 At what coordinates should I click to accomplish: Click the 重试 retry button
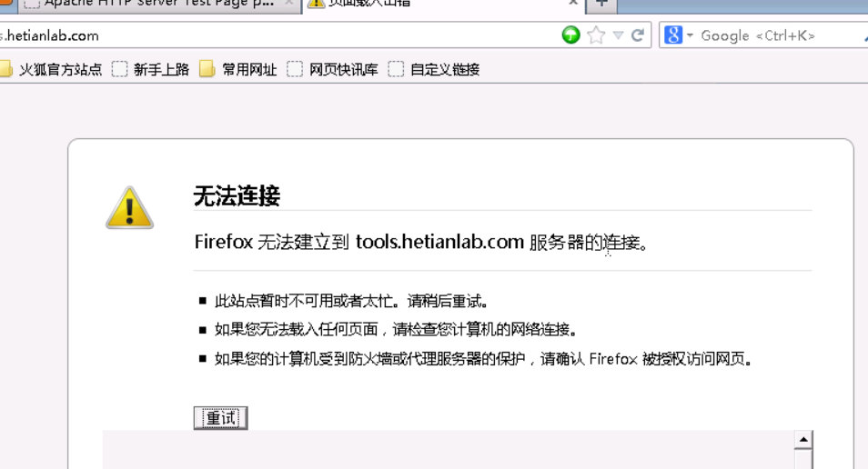pyautogui.click(x=221, y=418)
